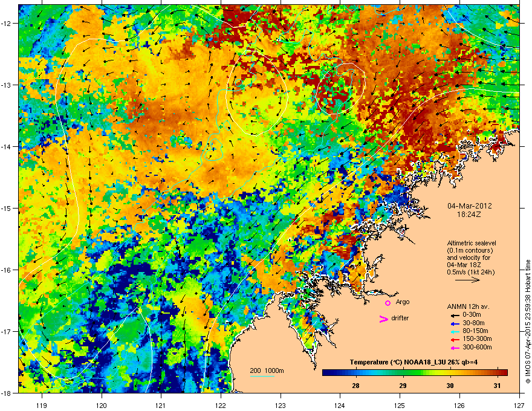Click longitude axis label 121

(x=161, y=405)
